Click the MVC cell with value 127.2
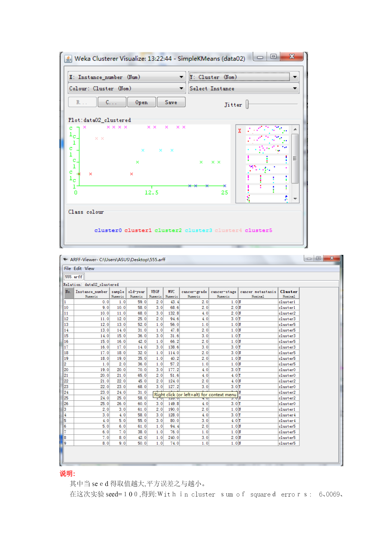This screenshot has width=392, height=554. (172, 387)
